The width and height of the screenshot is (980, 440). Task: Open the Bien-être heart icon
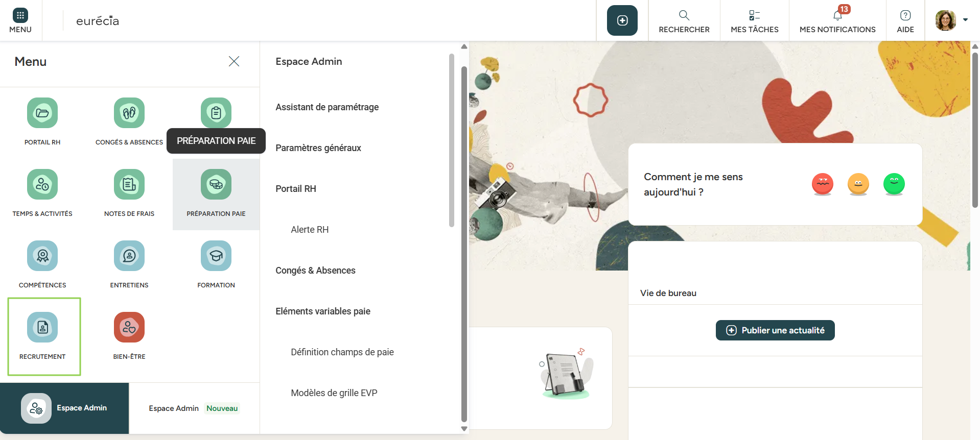click(x=129, y=327)
